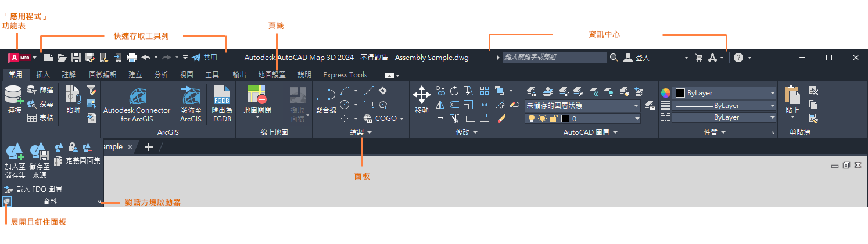The image size is (868, 244).
Task: Expand the 繪製 panel arrow
Action: (x=370, y=133)
